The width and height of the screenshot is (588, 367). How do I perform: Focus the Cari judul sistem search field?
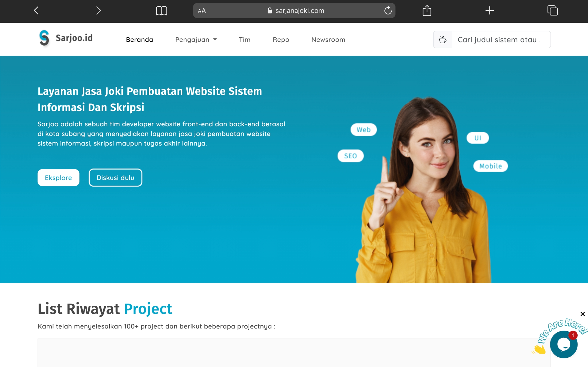point(501,40)
